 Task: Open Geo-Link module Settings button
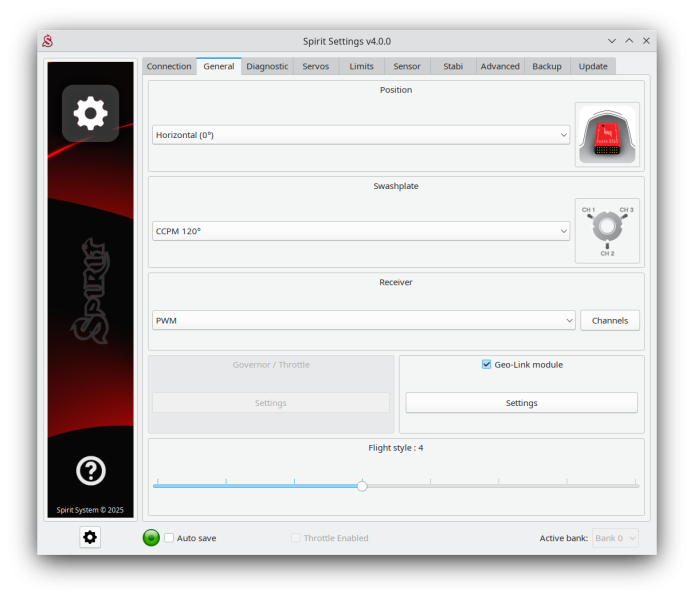coord(521,403)
